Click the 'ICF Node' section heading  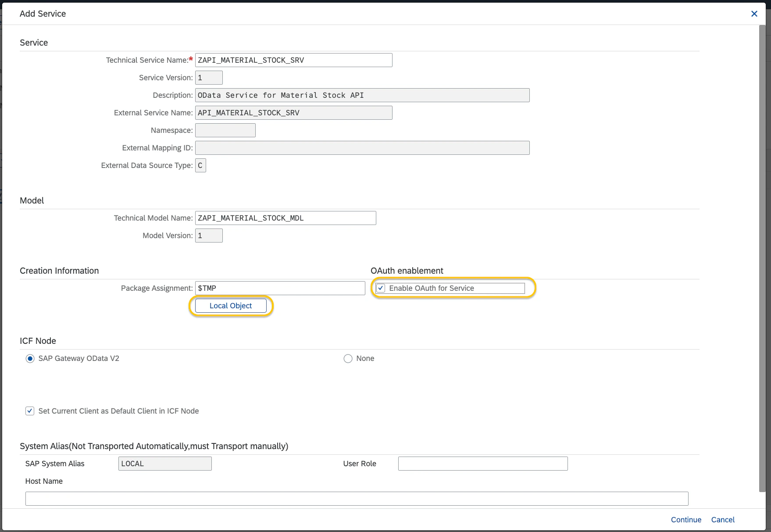(38, 341)
